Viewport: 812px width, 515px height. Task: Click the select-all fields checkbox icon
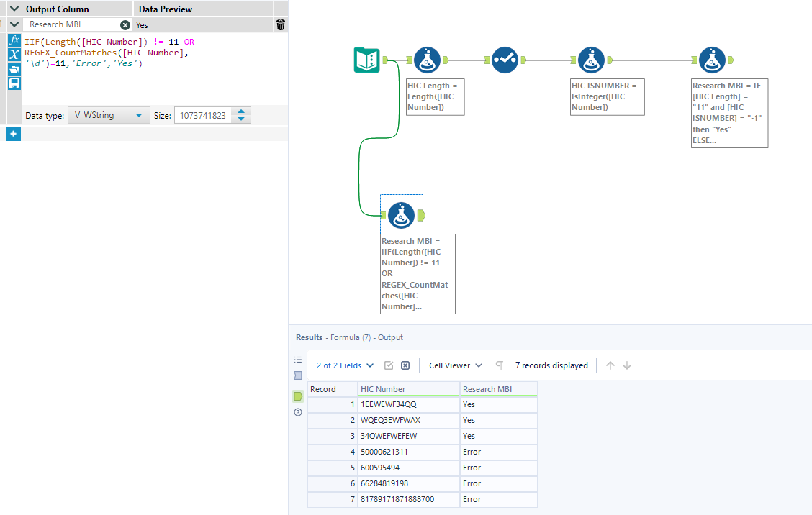[389, 365]
